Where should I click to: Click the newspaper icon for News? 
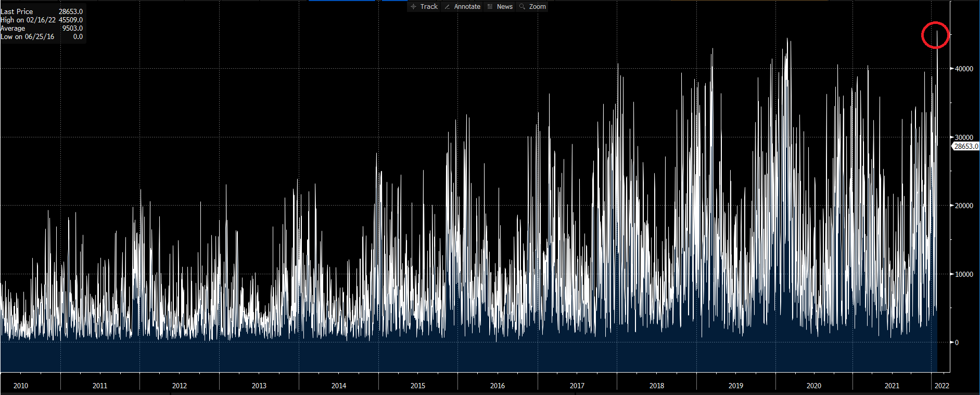(490, 7)
